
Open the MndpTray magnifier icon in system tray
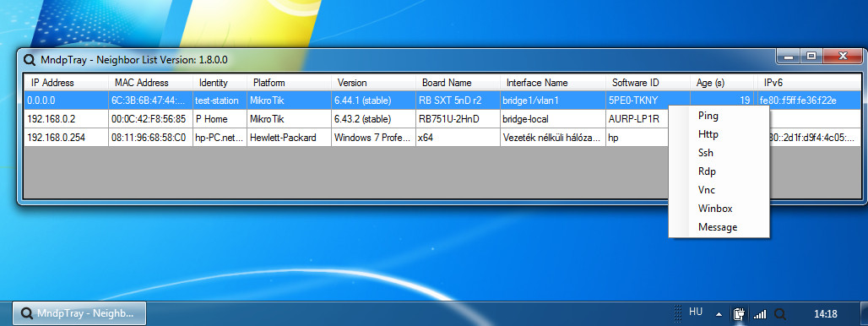pyautogui.click(x=780, y=314)
